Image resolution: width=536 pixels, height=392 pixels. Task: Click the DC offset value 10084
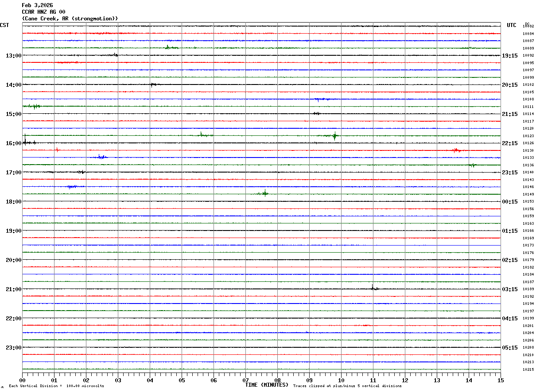528,34
